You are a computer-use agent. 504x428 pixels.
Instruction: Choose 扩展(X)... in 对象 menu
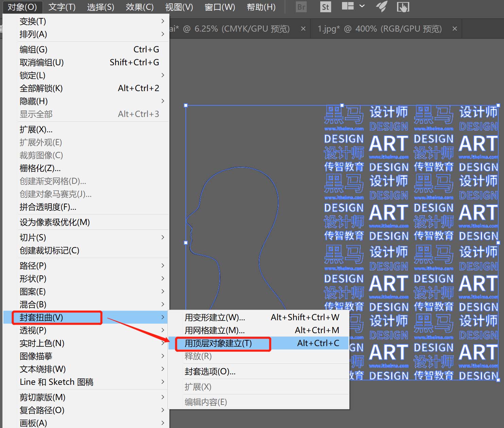tap(86, 130)
